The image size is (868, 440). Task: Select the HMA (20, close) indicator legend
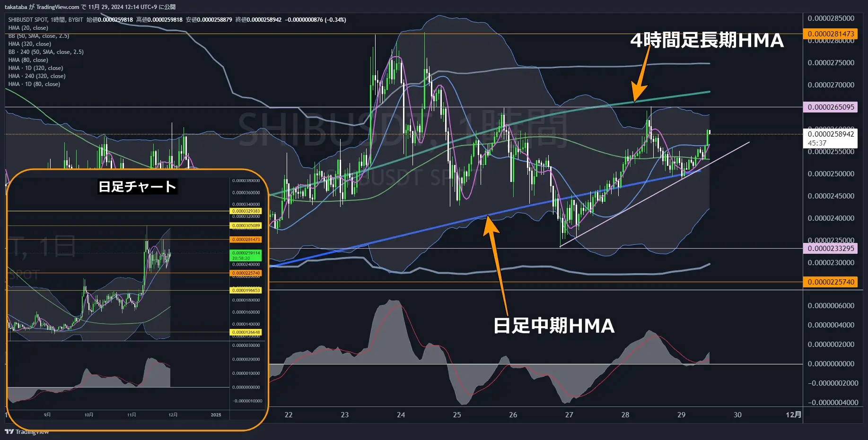(28, 28)
